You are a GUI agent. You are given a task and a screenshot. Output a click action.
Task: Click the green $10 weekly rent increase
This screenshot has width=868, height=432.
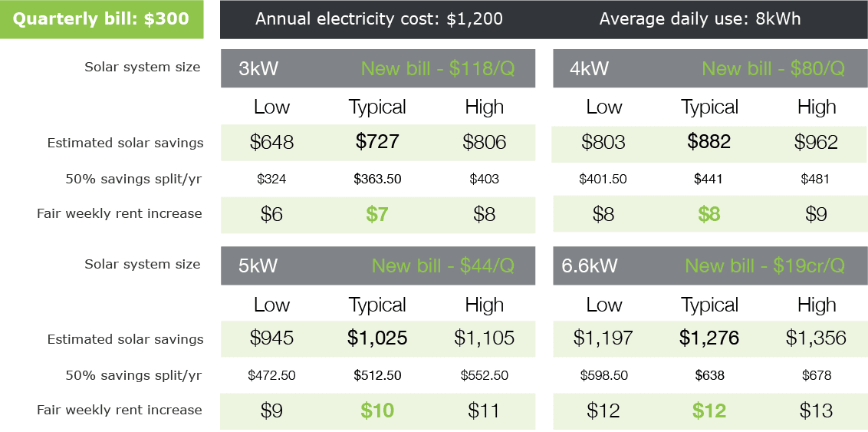point(377,411)
